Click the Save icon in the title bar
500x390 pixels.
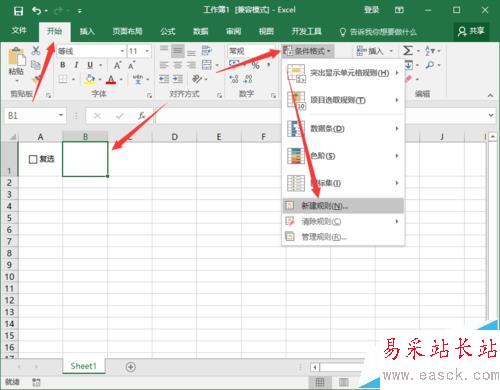(x=18, y=11)
